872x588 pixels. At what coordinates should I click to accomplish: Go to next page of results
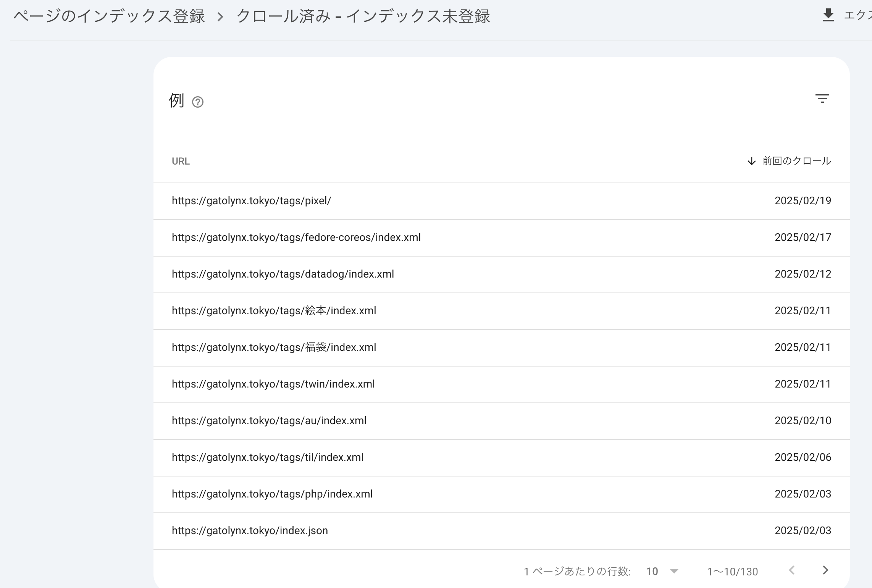pos(825,570)
